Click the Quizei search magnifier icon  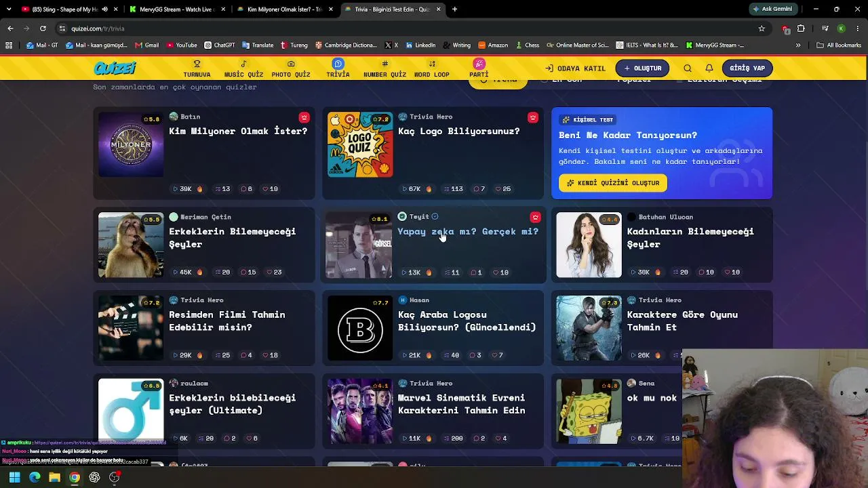[688, 68]
